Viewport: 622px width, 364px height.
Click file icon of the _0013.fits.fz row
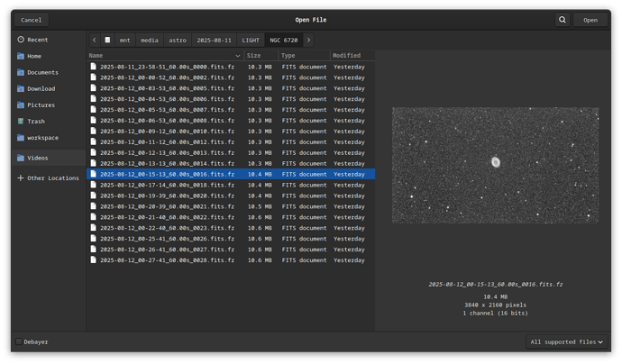pyautogui.click(x=93, y=152)
